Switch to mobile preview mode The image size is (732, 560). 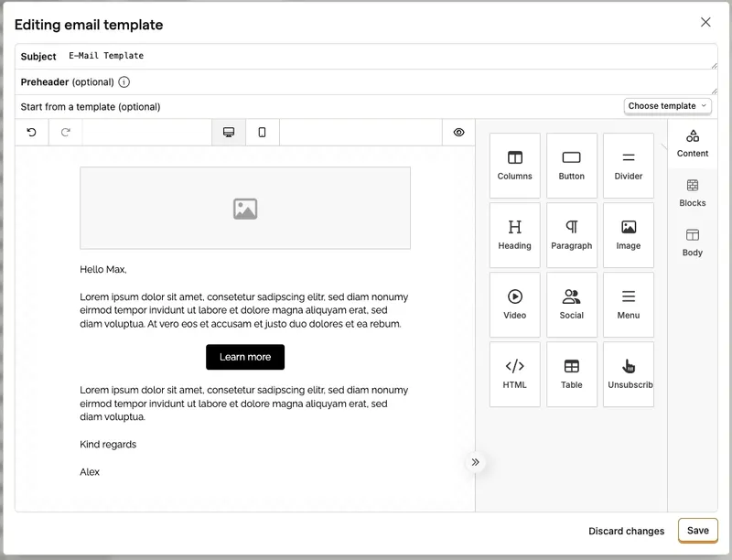262,132
